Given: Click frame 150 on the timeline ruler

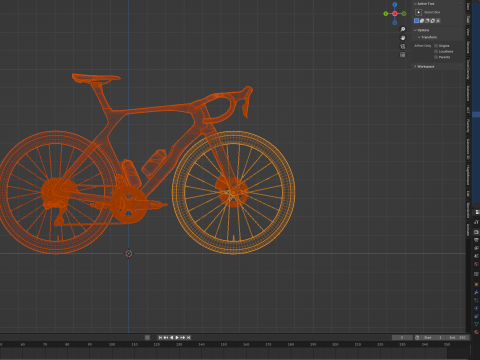Looking at the screenshot, I should (x=224, y=344).
